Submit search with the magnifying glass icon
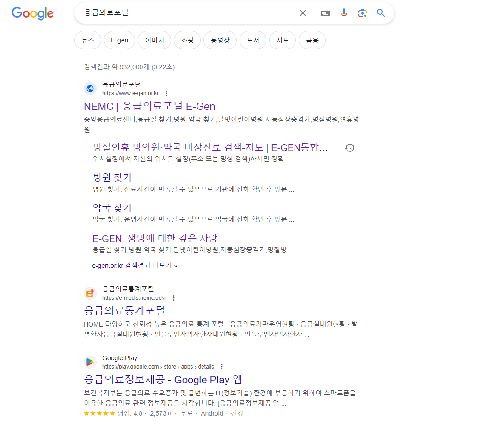Screen dimensions: 504x424 (381, 13)
